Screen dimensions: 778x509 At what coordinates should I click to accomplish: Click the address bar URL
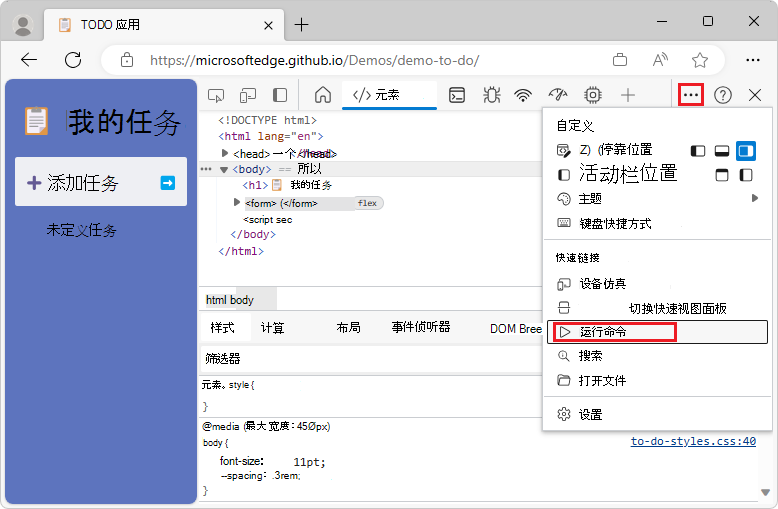click(315, 61)
